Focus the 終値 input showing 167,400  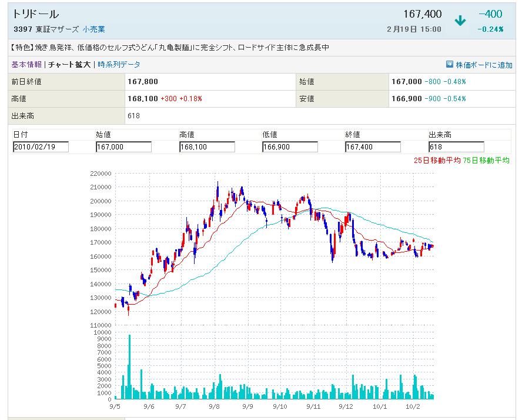373,147
